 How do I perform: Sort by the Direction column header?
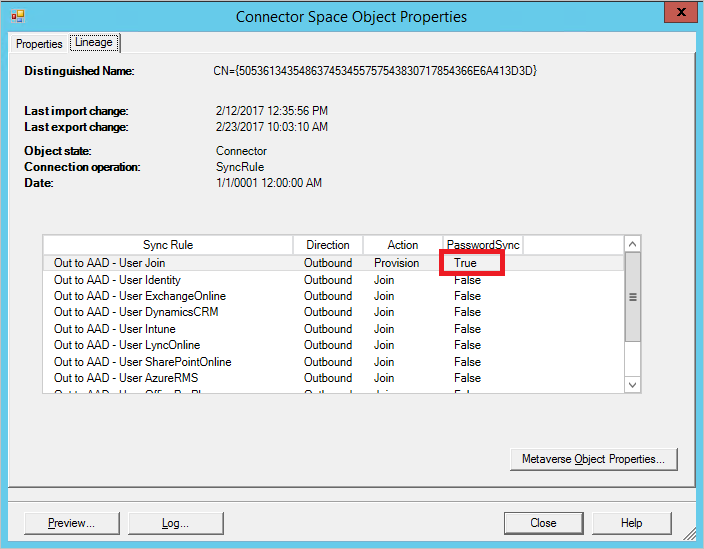tap(328, 245)
